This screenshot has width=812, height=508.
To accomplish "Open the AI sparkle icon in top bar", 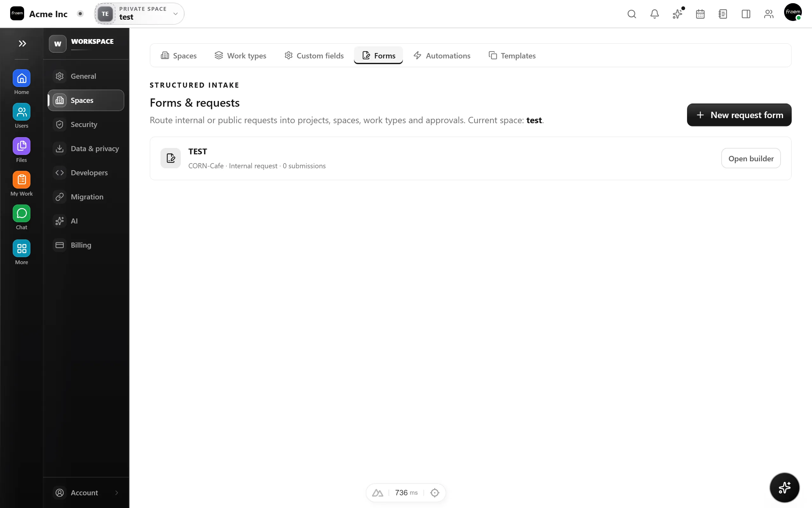I will click(677, 14).
